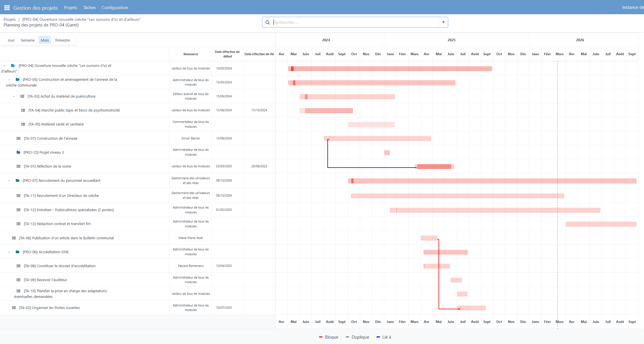Click the open folder icon of PRO-04

click(13, 65)
